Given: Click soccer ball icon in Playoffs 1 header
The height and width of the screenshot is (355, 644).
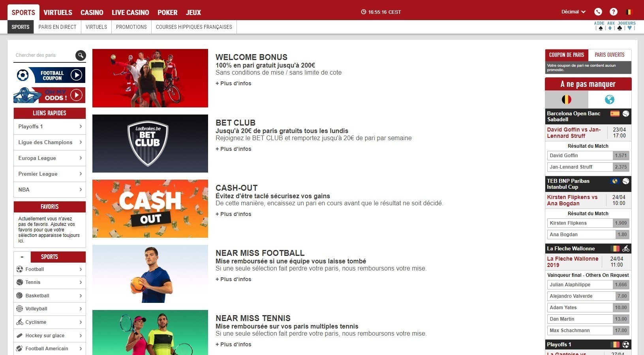Looking at the screenshot, I should click(x=626, y=345).
